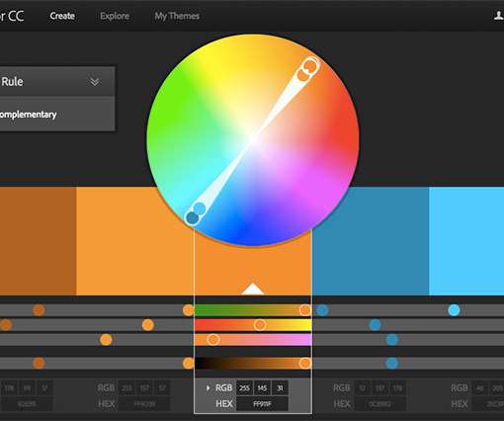Select the dark blue swatch

coord(371,241)
